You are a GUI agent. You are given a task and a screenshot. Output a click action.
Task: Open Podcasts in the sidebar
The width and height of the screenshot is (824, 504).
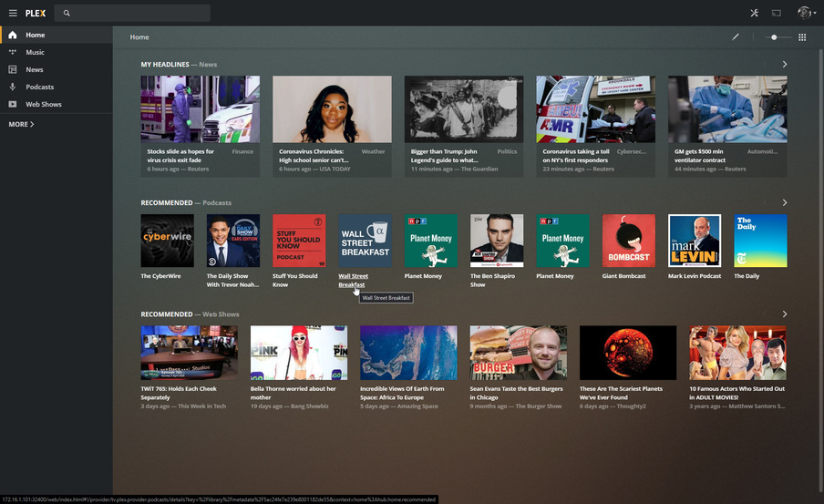coord(57,87)
